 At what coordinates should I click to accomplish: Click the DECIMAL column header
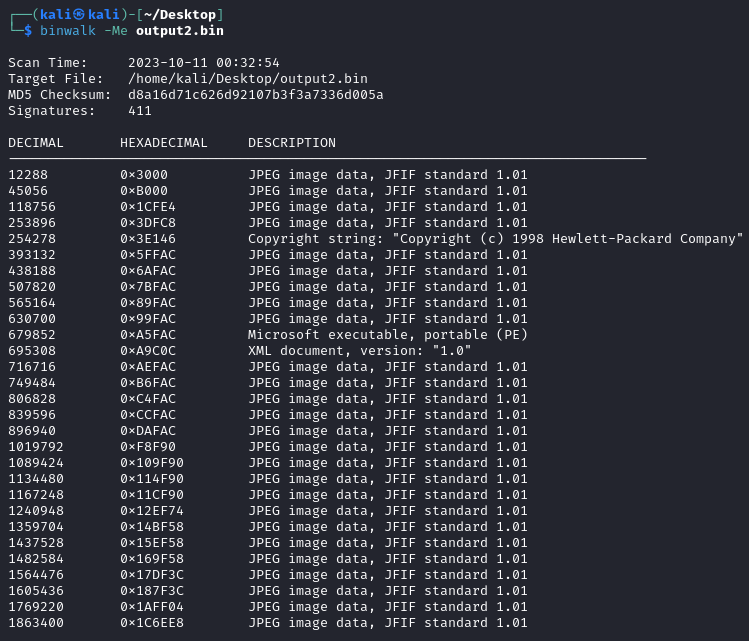[36, 143]
